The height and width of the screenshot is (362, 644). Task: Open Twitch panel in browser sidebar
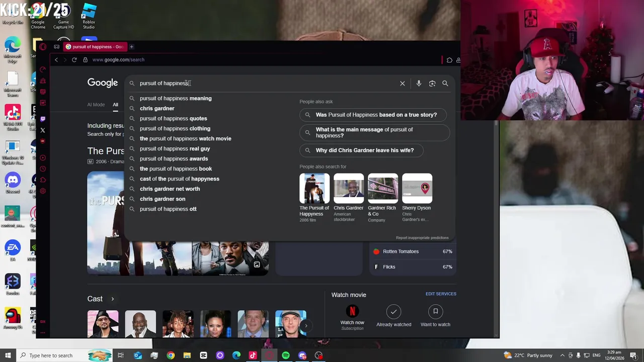pyautogui.click(x=43, y=119)
